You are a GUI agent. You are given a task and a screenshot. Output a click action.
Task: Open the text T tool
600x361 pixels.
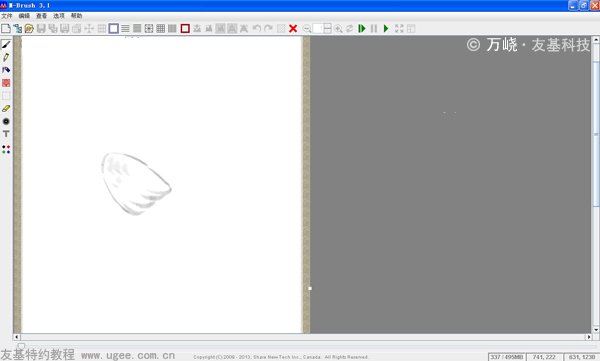[6, 134]
